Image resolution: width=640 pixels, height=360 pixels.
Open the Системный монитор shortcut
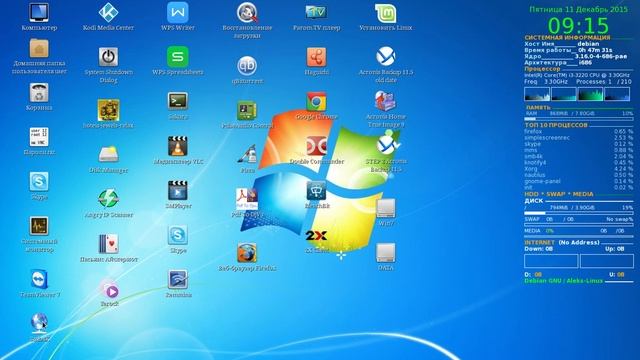point(39,226)
